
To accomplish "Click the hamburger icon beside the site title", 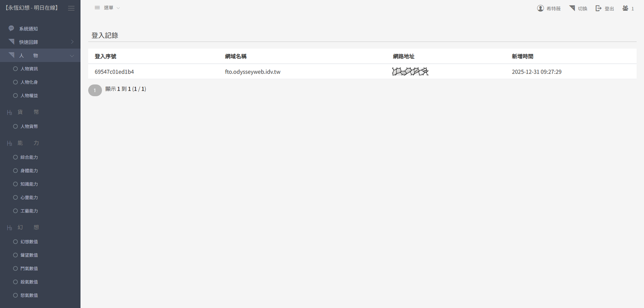I will (x=71, y=8).
